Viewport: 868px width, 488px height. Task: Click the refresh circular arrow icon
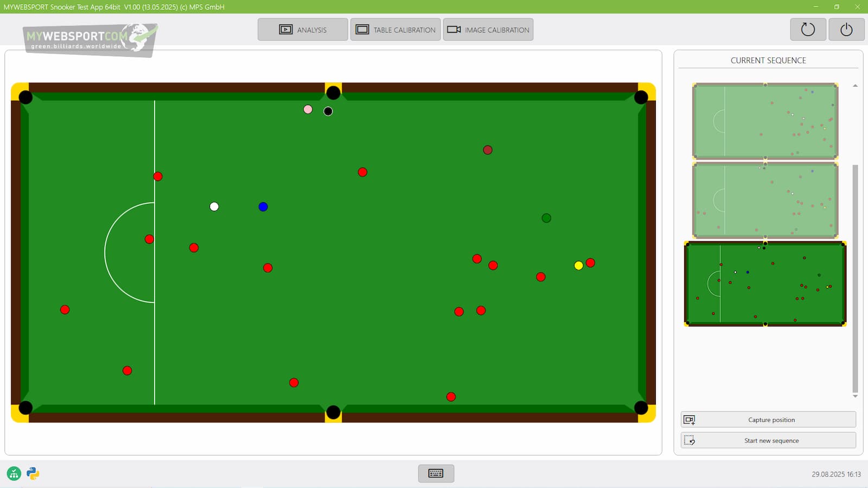click(808, 29)
